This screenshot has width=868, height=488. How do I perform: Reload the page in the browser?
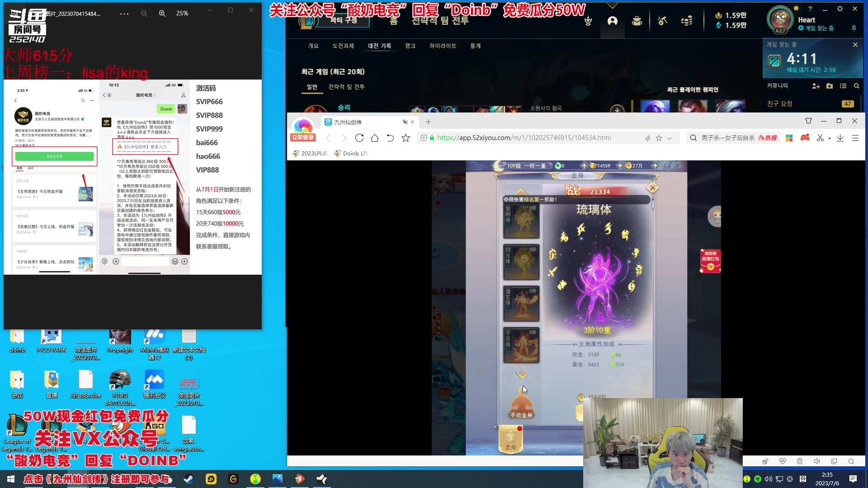(359, 138)
